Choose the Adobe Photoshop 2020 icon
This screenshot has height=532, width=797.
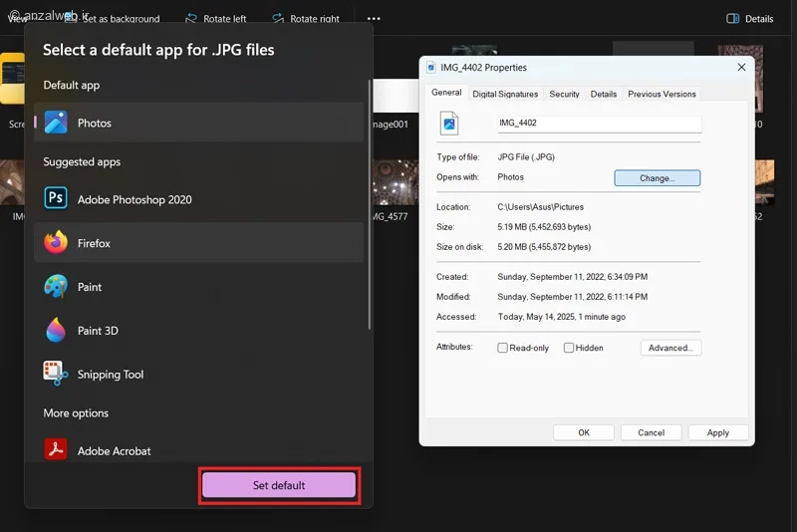(56, 199)
